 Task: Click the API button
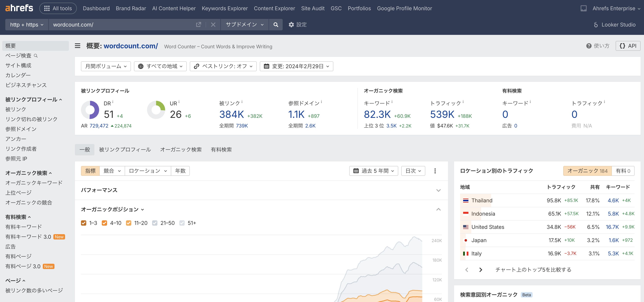click(628, 46)
